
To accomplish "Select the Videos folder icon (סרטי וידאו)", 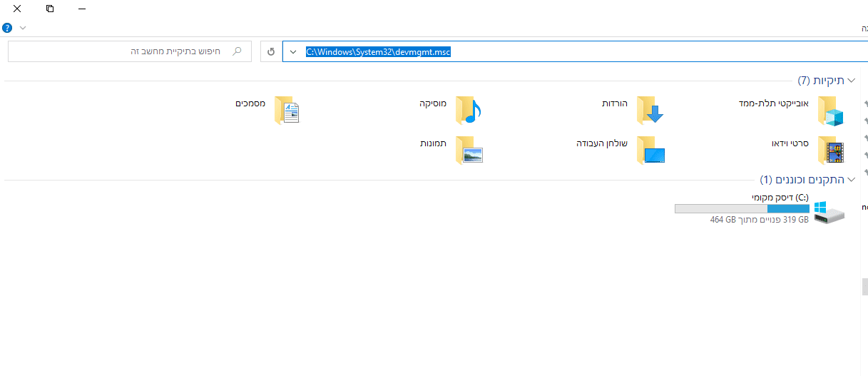I will tap(831, 150).
